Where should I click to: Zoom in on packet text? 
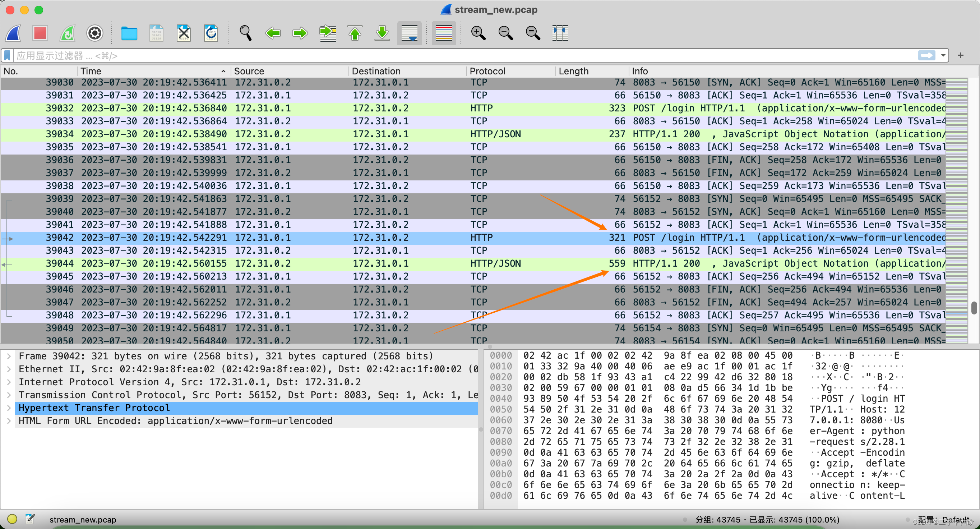click(478, 33)
